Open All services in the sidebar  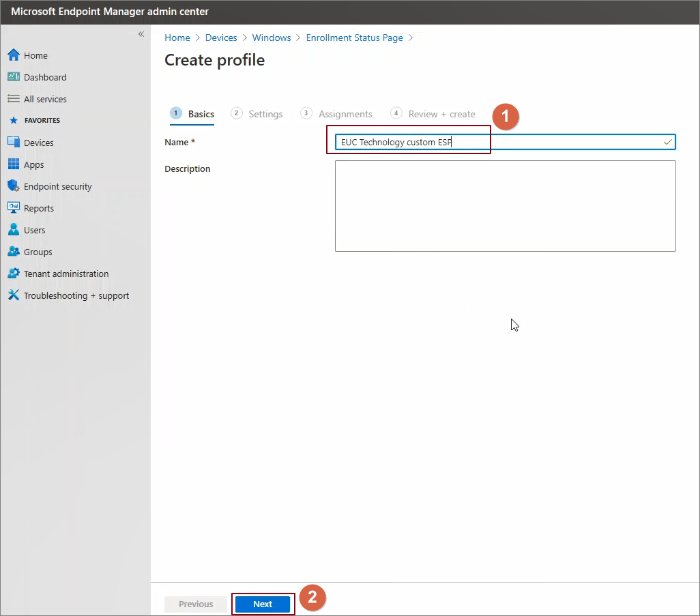click(x=45, y=99)
